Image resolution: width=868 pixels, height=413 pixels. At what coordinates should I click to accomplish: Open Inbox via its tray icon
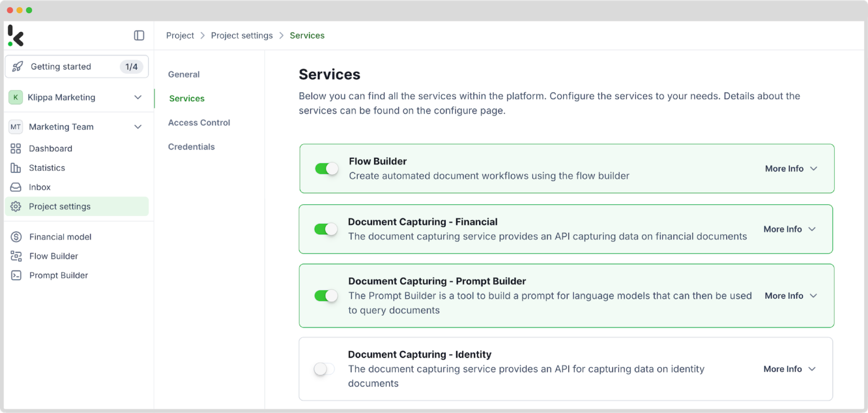tap(16, 187)
